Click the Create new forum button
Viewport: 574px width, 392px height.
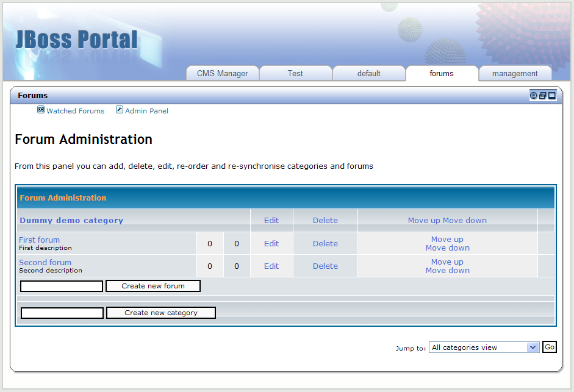click(x=153, y=286)
